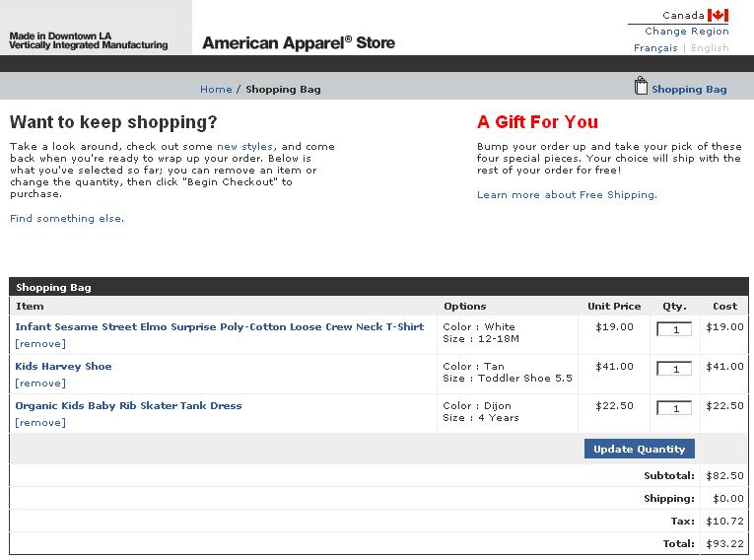Click Change Region link

(687, 32)
